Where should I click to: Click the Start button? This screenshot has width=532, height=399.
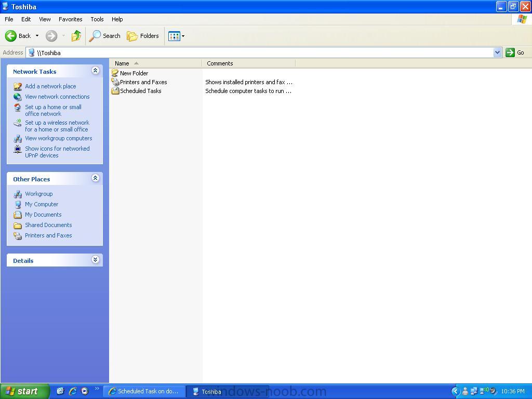click(25, 391)
